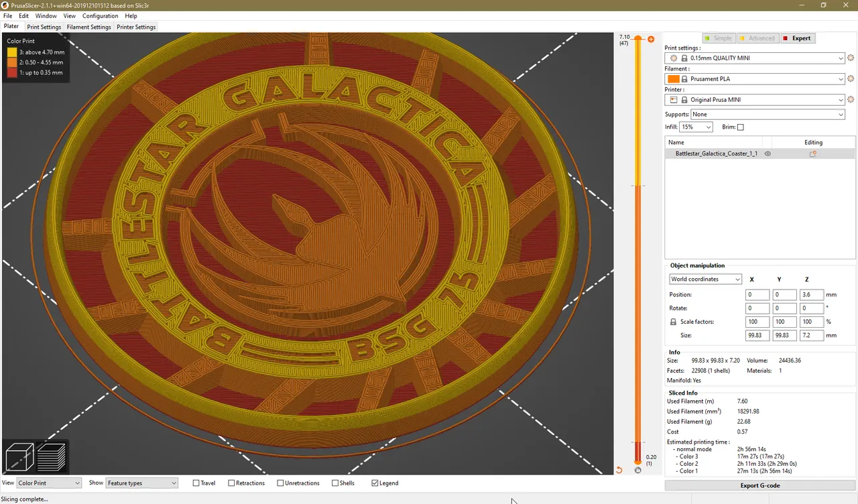This screenshot has height=504, width=858.
Task: Toggle the scale factors lock icon
Action: coord(673,322)
